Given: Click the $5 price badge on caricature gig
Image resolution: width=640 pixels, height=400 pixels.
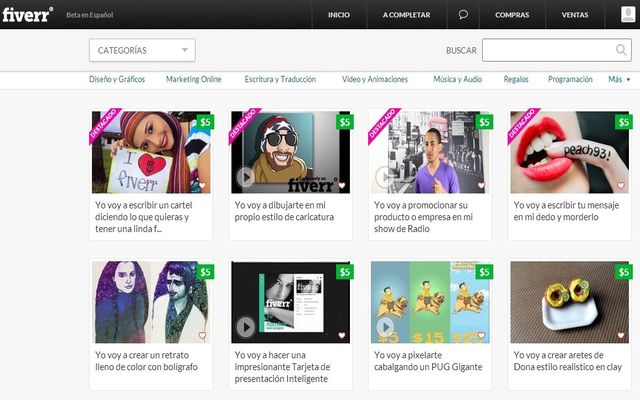Looking at the screenshot, I should [x=345, y=122].
